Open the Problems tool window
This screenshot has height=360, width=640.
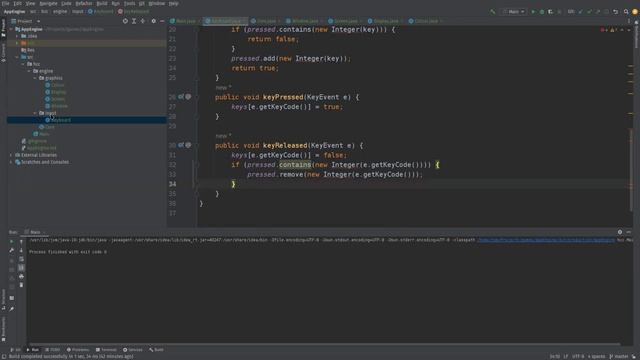pos(78,350)
